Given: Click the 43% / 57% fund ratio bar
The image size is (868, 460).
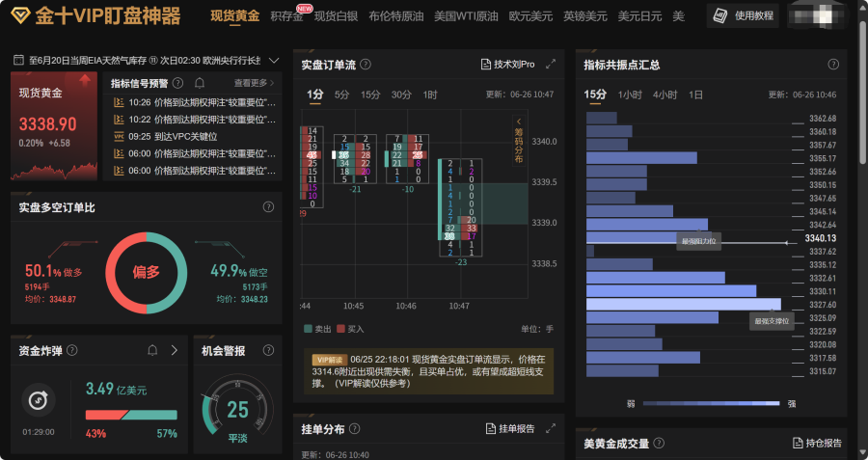Looking at the screenshot, I should pos(131,416).
